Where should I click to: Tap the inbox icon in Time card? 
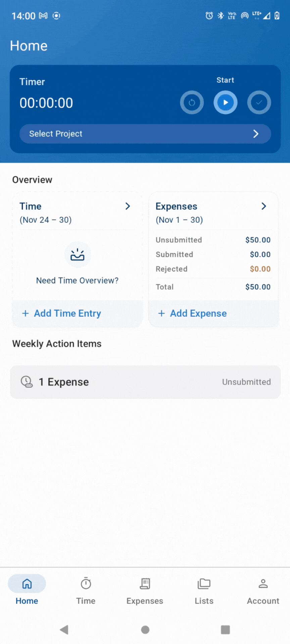[78, 255]
